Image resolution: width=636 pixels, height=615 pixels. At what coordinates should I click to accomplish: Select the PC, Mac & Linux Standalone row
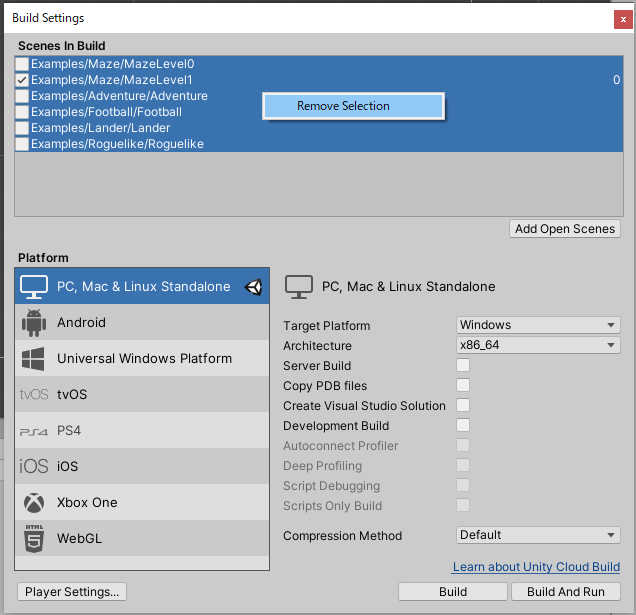click(142, 286)
